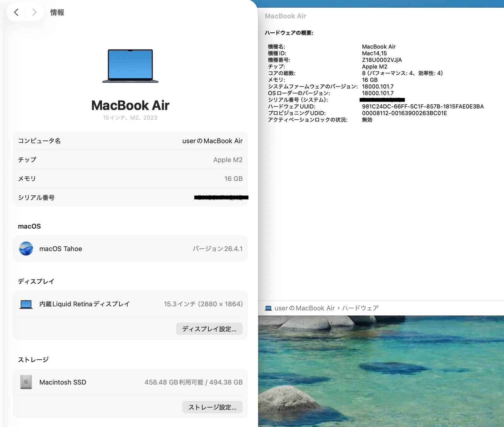Click the ディスプレイ section heading
The width and height of the screenshot is (504, 427).
click(x=36, y=282)
